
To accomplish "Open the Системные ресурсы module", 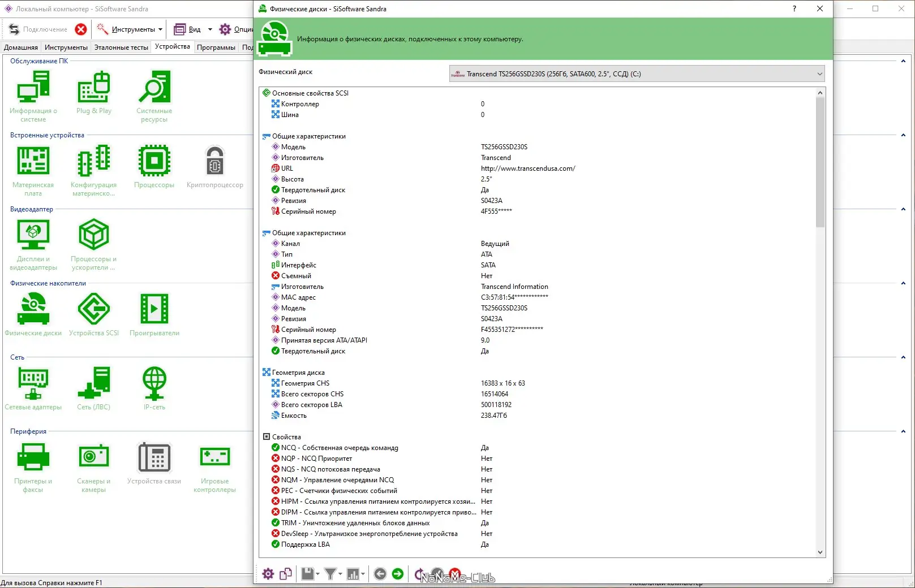I will pyautogui.click(x=154, y=96).
